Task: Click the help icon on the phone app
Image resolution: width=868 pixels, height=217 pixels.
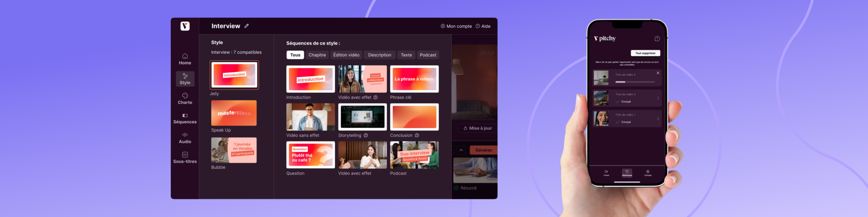Action: 657,39
